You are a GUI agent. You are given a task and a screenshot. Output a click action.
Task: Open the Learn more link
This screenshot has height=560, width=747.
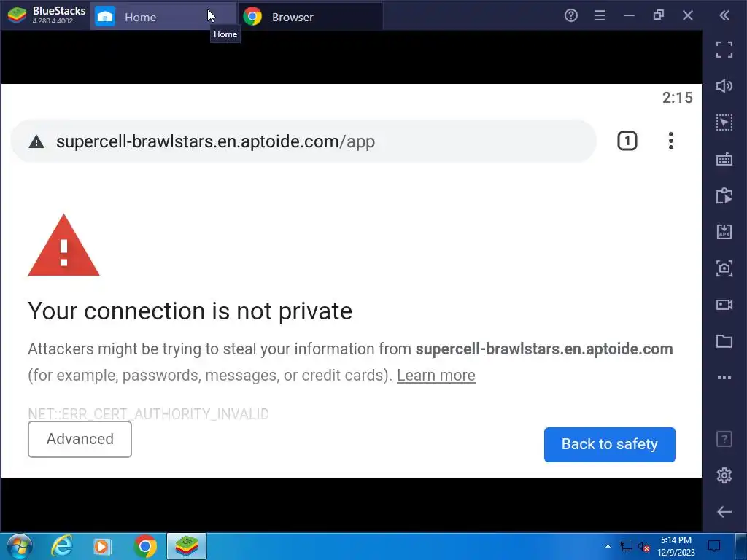pyautogui.click(x=436, y=376)
